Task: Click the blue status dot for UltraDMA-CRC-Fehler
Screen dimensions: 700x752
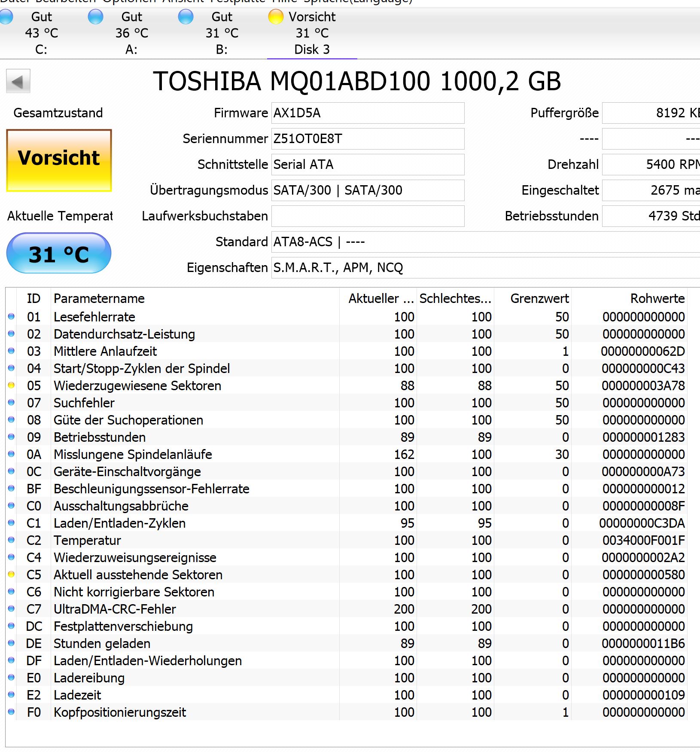Action: click(x=11, y=608)
